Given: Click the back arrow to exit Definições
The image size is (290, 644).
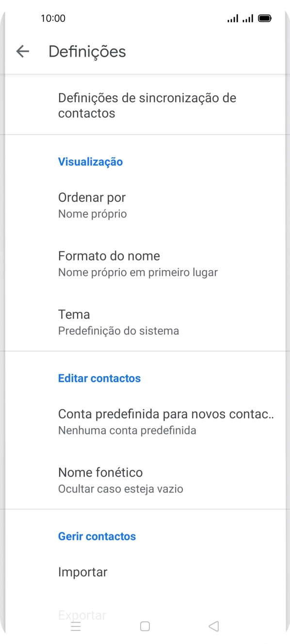Looking at the screenshot, I should [22, 51].
